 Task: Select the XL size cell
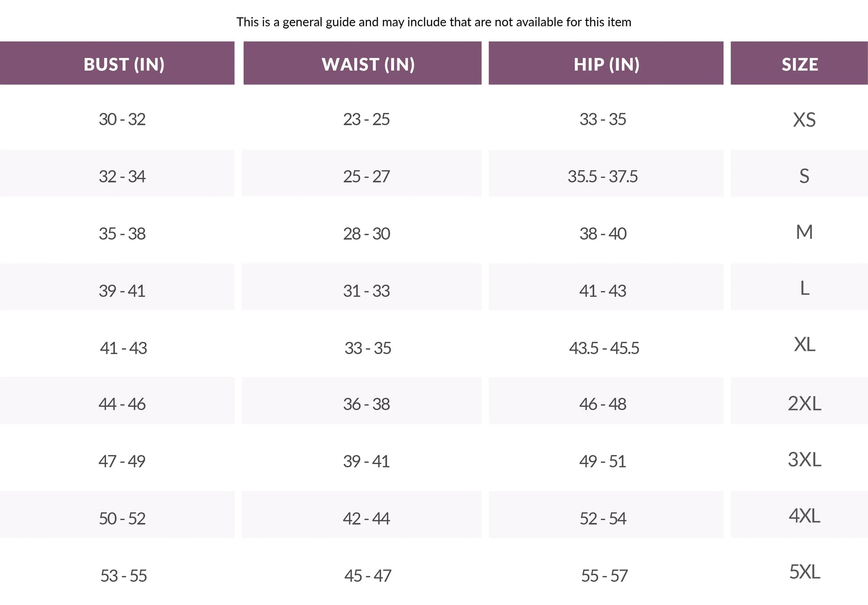coord(804,344)
